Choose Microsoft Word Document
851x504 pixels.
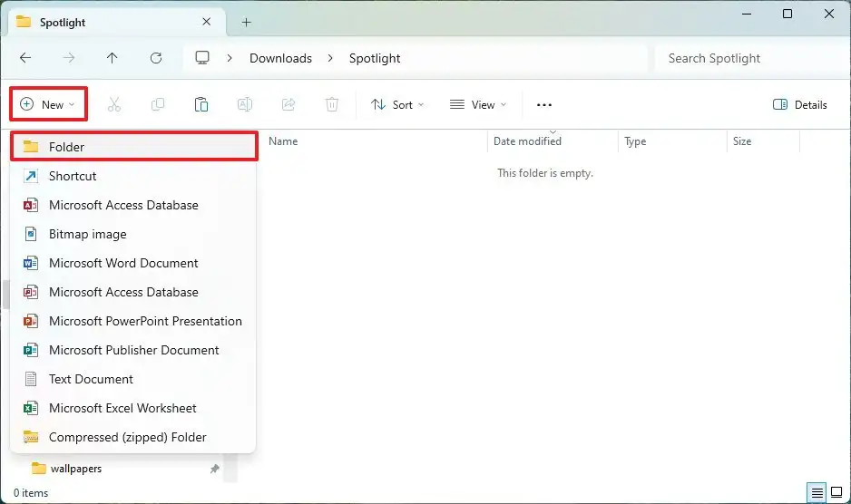coord(133,263)
